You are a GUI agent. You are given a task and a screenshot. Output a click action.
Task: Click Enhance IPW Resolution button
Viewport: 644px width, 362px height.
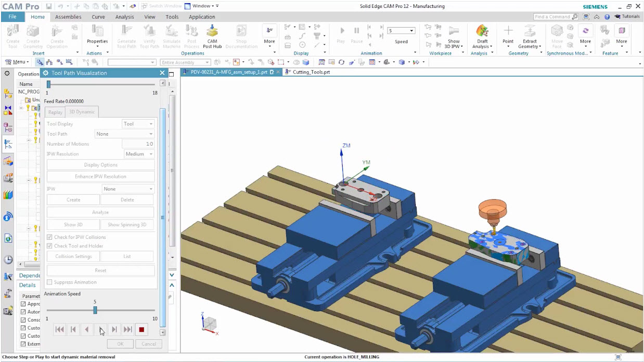click(x=100, y=176)
